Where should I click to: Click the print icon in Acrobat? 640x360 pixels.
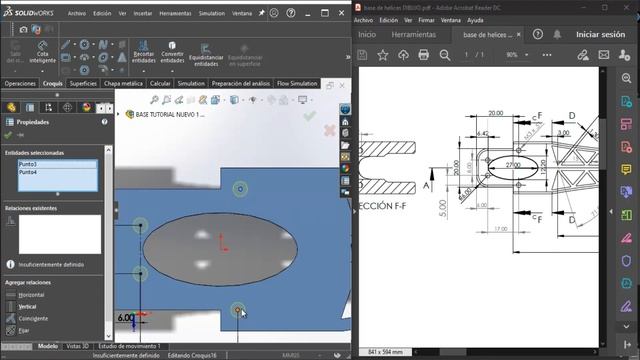click(424, 55)
